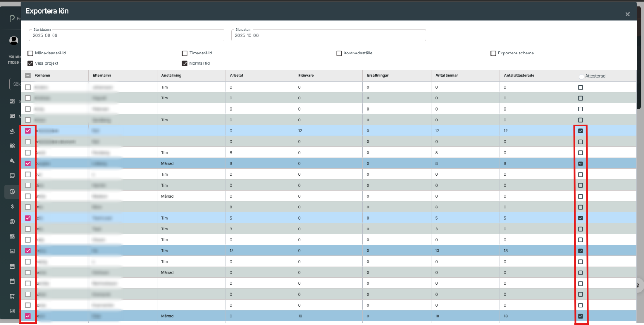This screenshot has width=644, height=325.
Task: Click the calendar icon above the blank calendar
Action: 12,266
